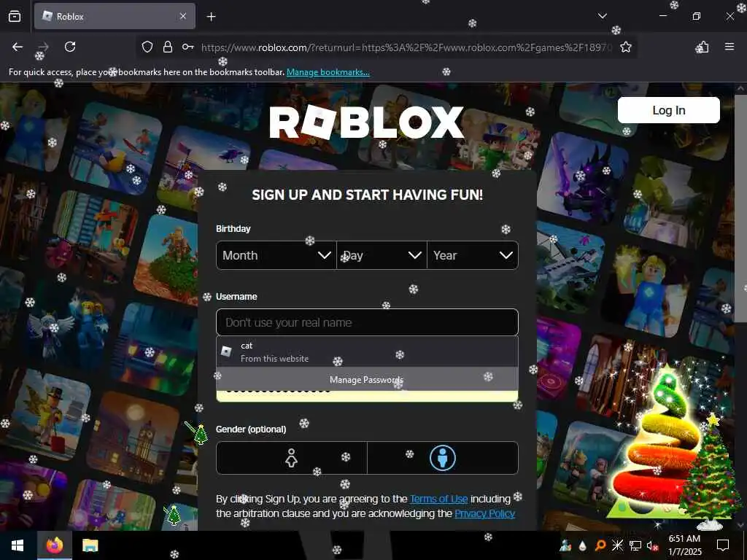Open the leftmost colorful tray icon
Screen dimensions: 747x560
point(565,545)
